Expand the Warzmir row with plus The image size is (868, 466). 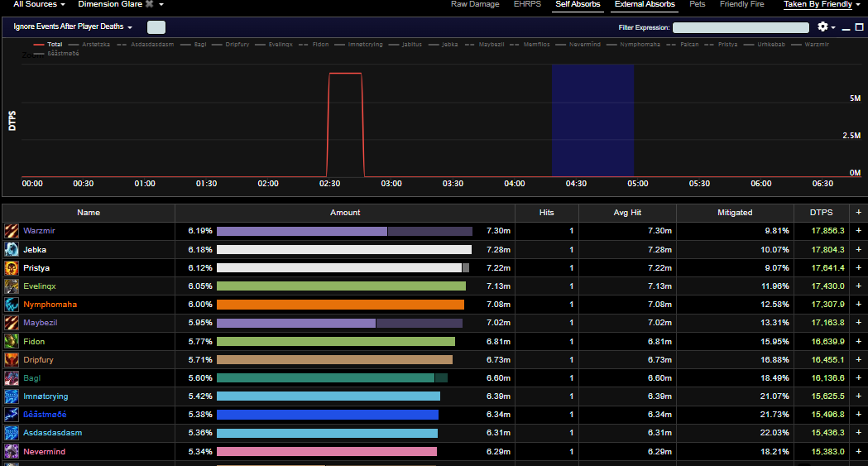pyautogui.click(x=858, y=231)
